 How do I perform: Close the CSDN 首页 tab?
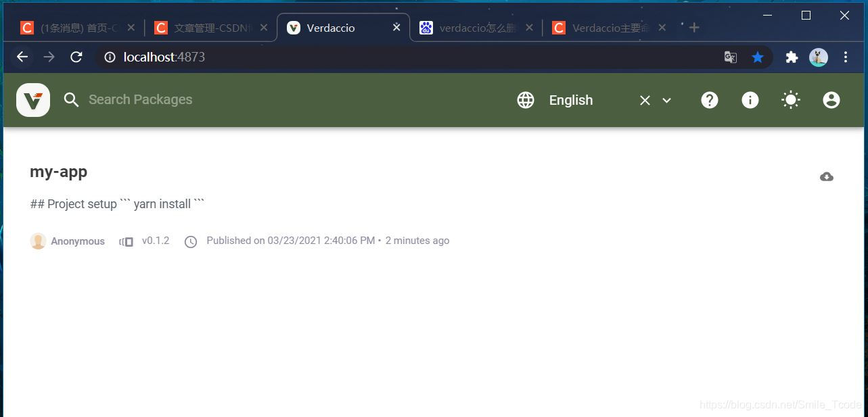click(131, 28)
